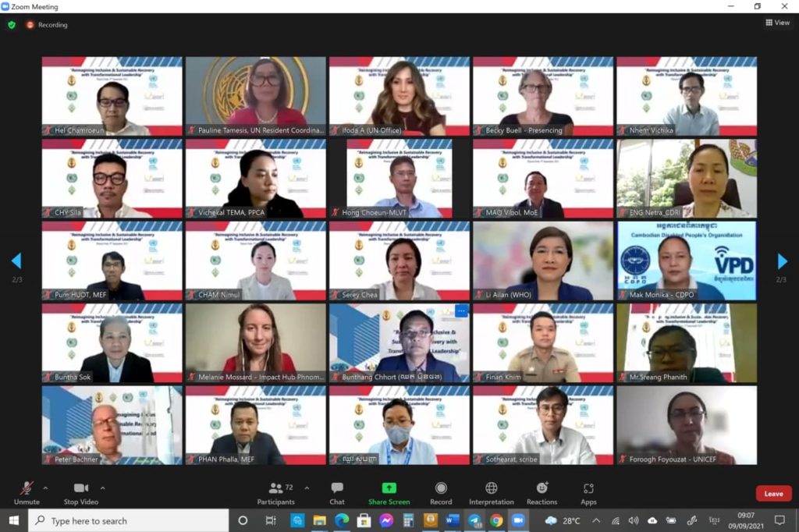Screen dimensions: 799x532
Task: Open clock showing 09:07
Action: coord(746,520)
